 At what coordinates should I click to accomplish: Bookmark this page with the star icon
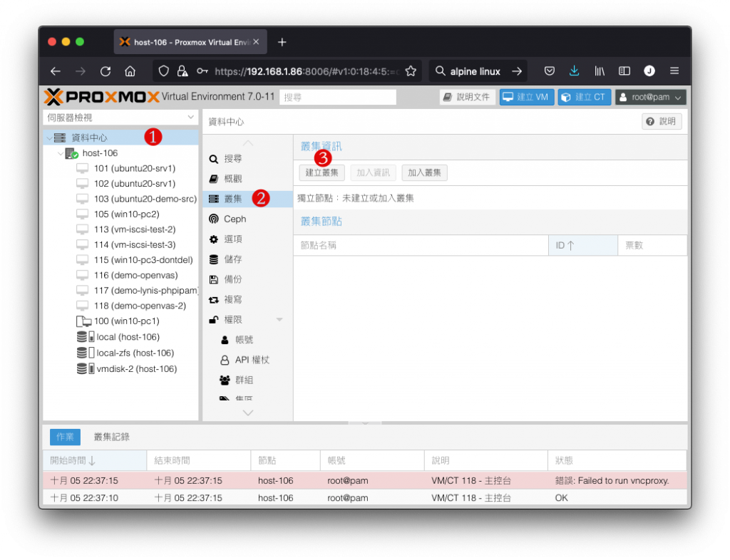(411, 71)
